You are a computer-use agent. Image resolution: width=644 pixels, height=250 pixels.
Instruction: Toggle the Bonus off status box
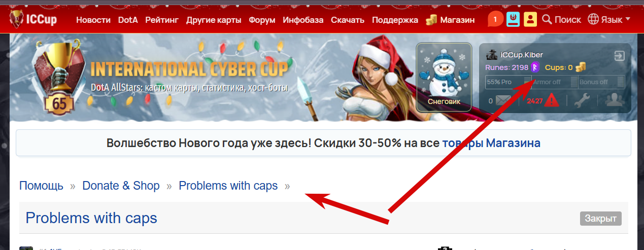coord(601,82)
